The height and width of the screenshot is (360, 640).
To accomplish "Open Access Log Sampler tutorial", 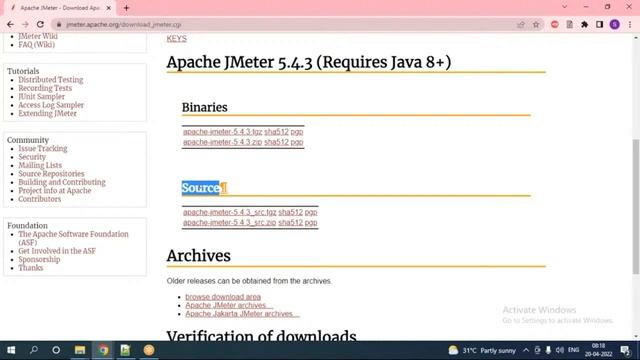I will 51,105.
